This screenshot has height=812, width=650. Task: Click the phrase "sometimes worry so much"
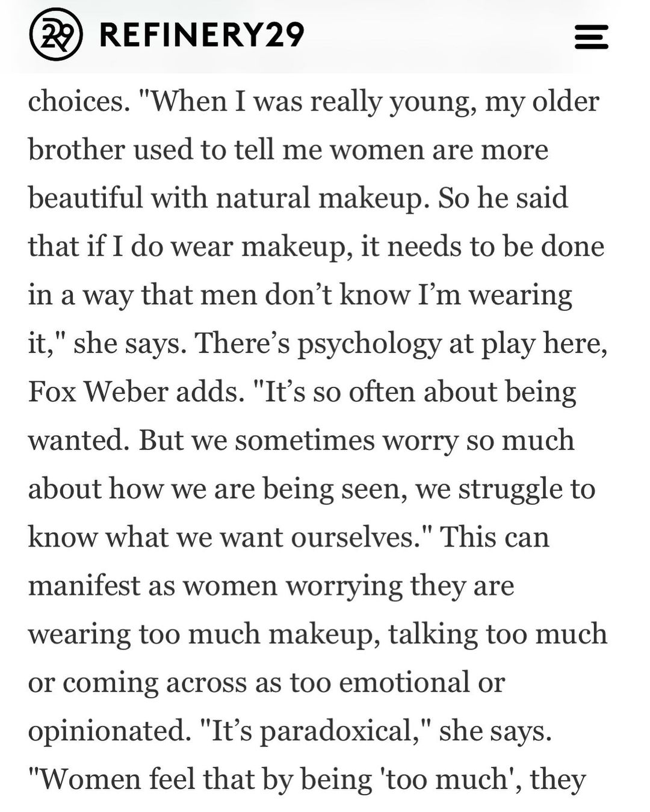404,441
